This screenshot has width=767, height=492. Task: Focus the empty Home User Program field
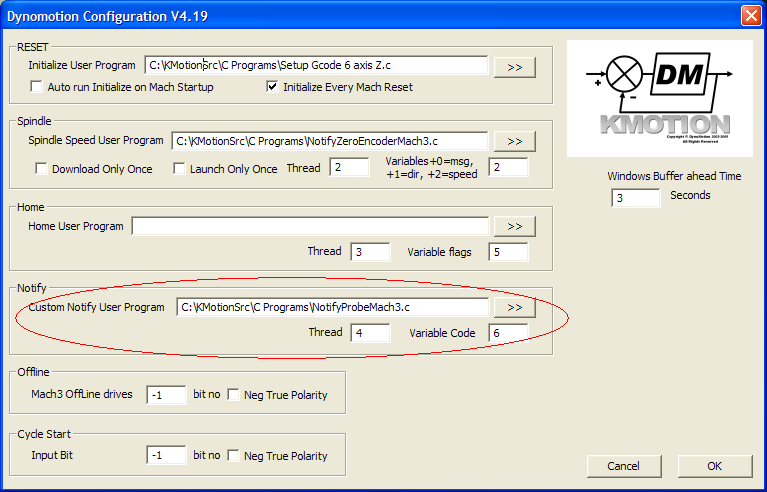point(310,227)
